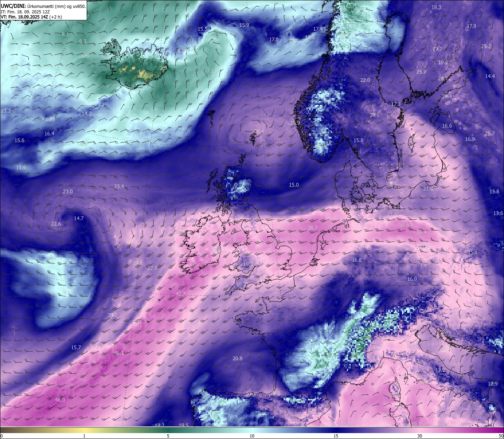Click the 14.7 value label
The image size is (504, 439).
click(79, 218)
